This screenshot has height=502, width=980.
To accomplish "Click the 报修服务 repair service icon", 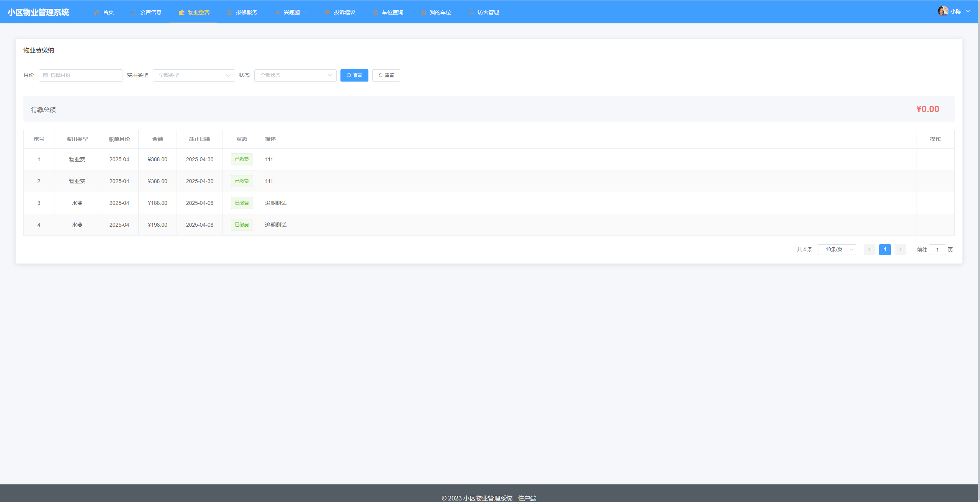I will [229, 12].
